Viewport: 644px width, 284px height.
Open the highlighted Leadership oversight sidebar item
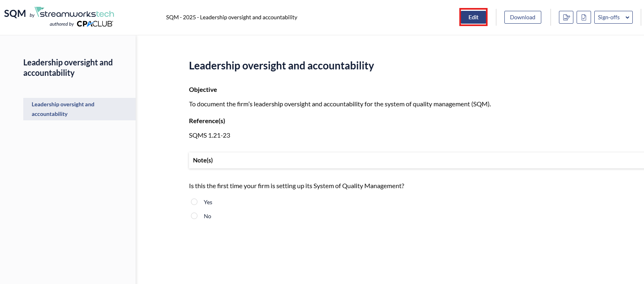[63, 109]
